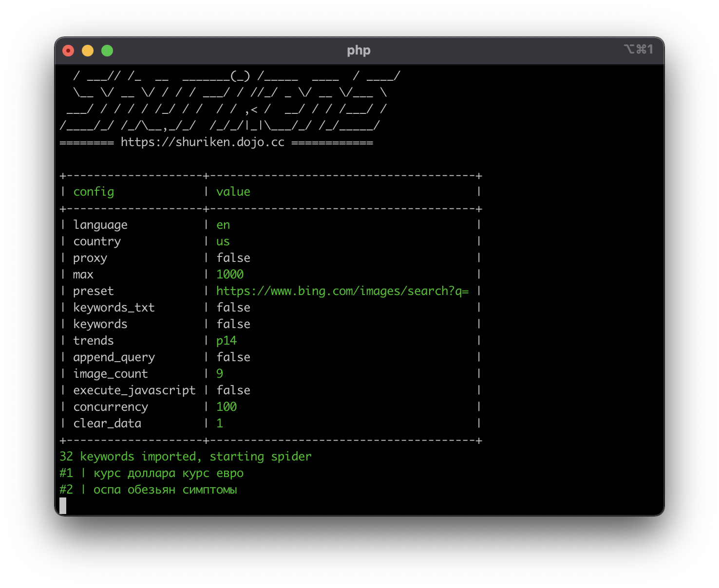Maximize the terminal using the green button
Image resolution: width=719 pixels, height=588 pixels.
click(x=107, y=51)
